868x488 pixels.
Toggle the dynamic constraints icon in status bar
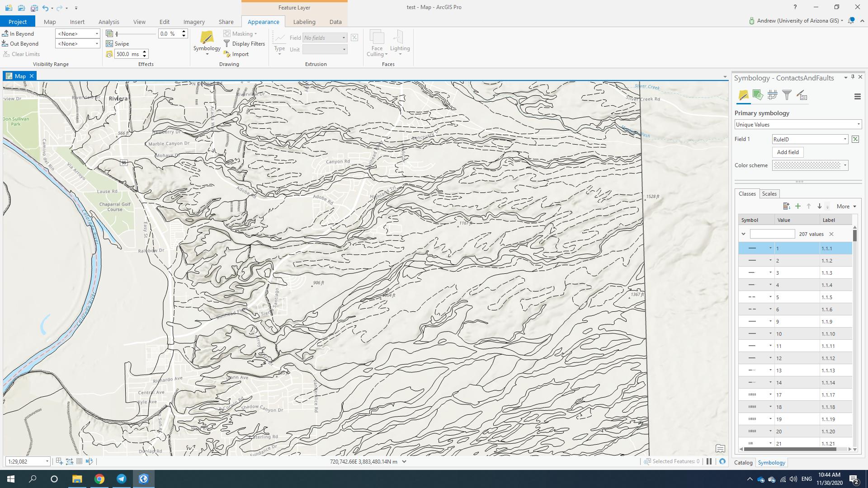tap(69, 461)
